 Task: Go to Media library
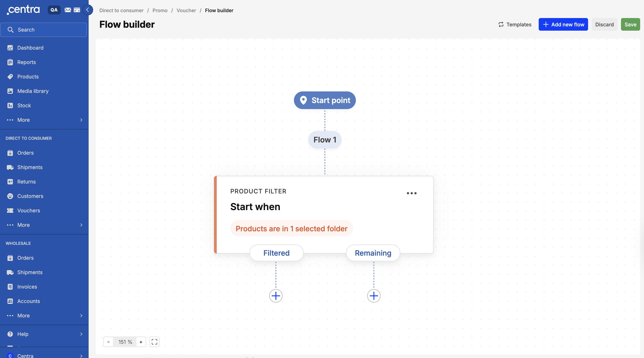click(x=33, y=91)
